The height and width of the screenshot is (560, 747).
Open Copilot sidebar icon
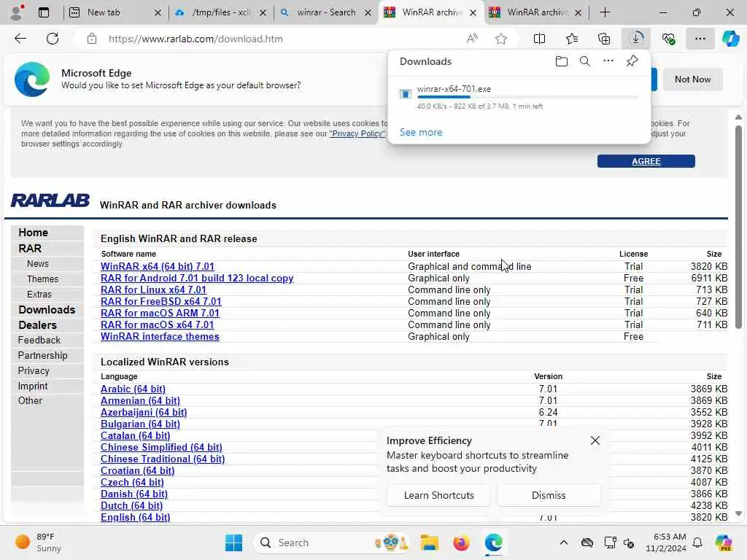point(730,39)
